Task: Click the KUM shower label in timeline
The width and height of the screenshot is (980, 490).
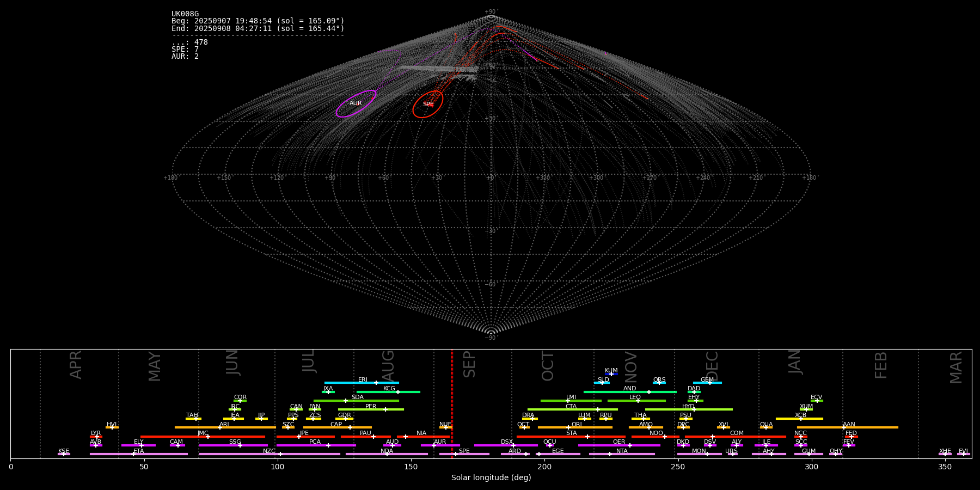Action: tap(611, 371)
